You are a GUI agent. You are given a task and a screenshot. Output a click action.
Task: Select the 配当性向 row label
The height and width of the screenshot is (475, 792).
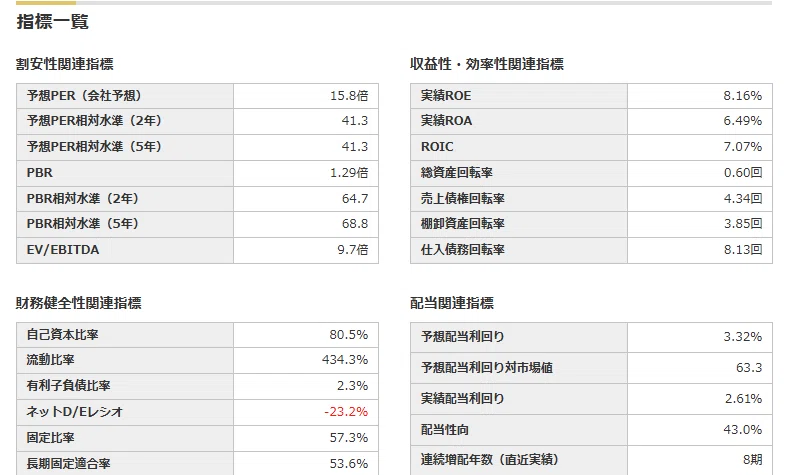pos(444,430)
